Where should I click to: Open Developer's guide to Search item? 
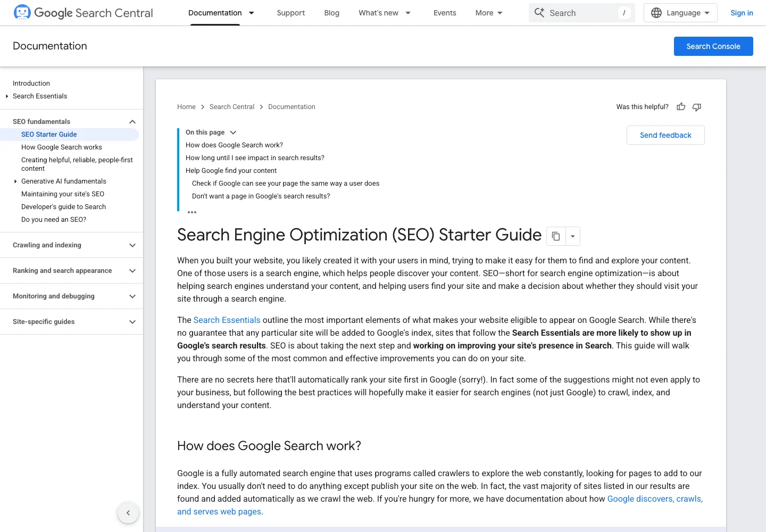tap(63, 207)
